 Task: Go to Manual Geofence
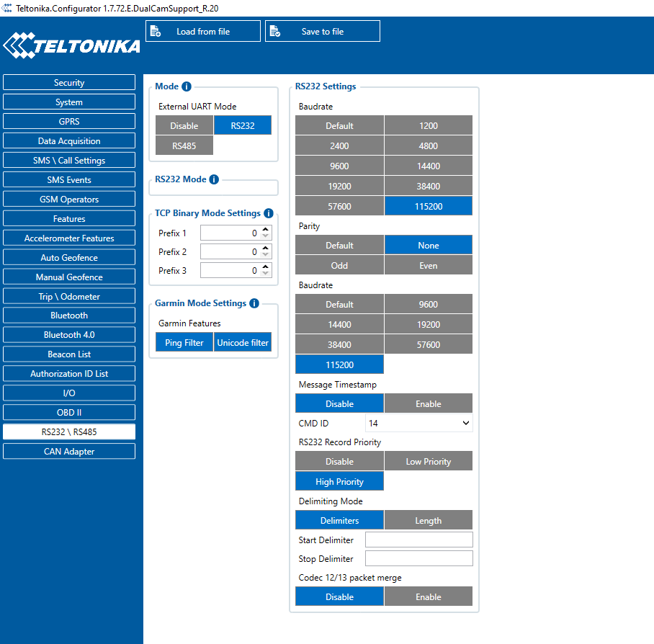(x=69, y=277)
